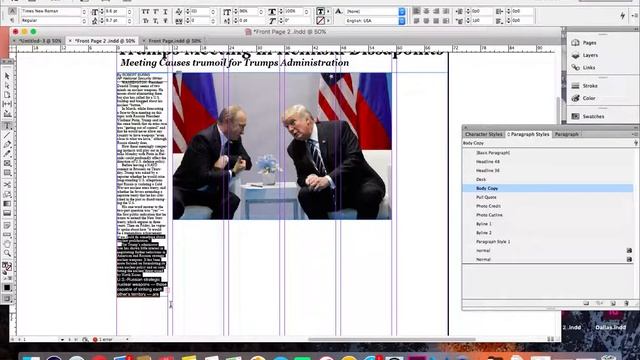Screen dimensions: 640x360
Task: Click the Apply Color black square
Action: [7, 288]
